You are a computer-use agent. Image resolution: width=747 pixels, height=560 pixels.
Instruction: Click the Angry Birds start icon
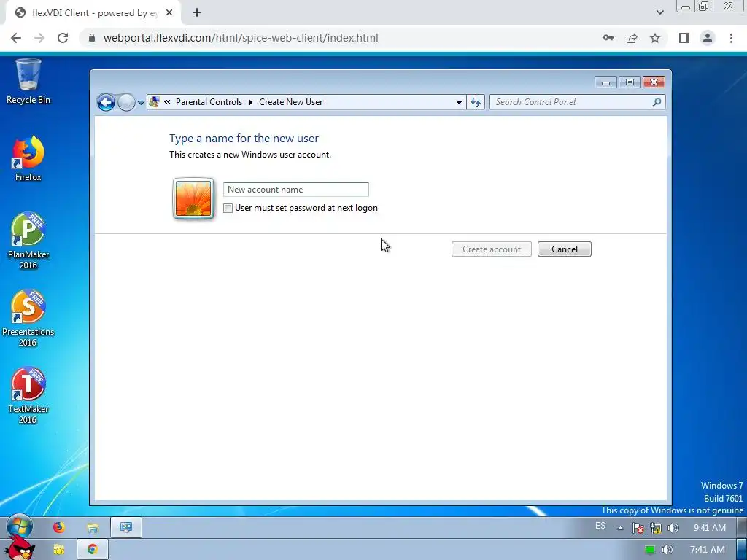coord(20,548)
